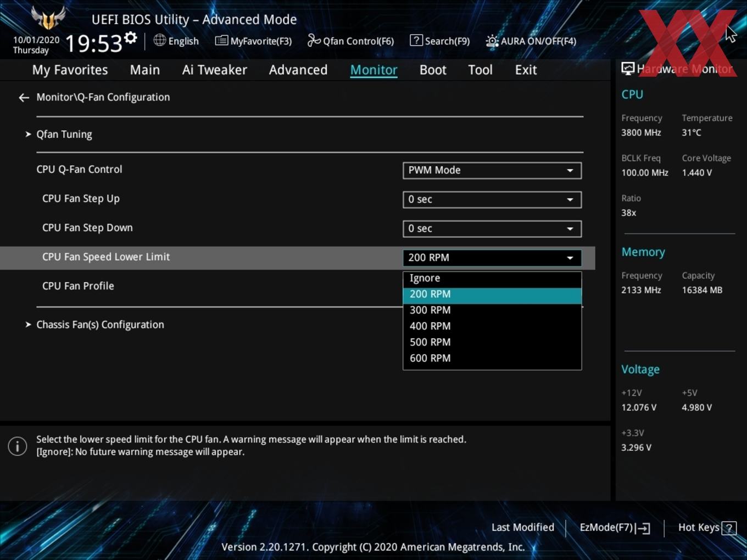Click the MyFavorite list icon
Viewport: 747px width, 560px height.
point(221,40)
